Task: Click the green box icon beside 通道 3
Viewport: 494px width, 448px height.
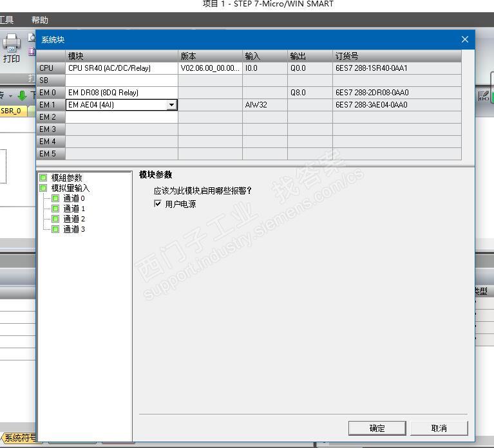Action: point(55,229)
